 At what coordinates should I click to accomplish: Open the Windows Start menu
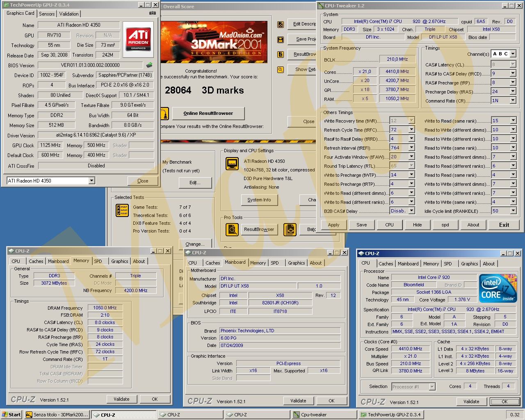pyautogui.click(x=11, y=415)
